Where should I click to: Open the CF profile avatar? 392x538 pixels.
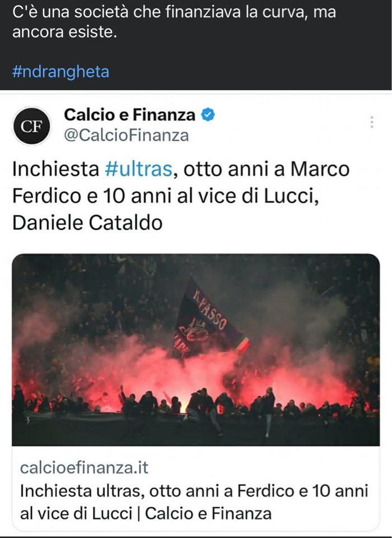click(x=31, y=126)
